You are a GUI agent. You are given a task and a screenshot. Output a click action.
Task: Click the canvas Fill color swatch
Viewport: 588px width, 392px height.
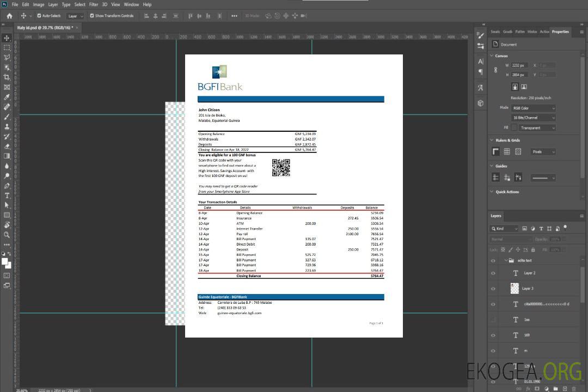(514, 127)
